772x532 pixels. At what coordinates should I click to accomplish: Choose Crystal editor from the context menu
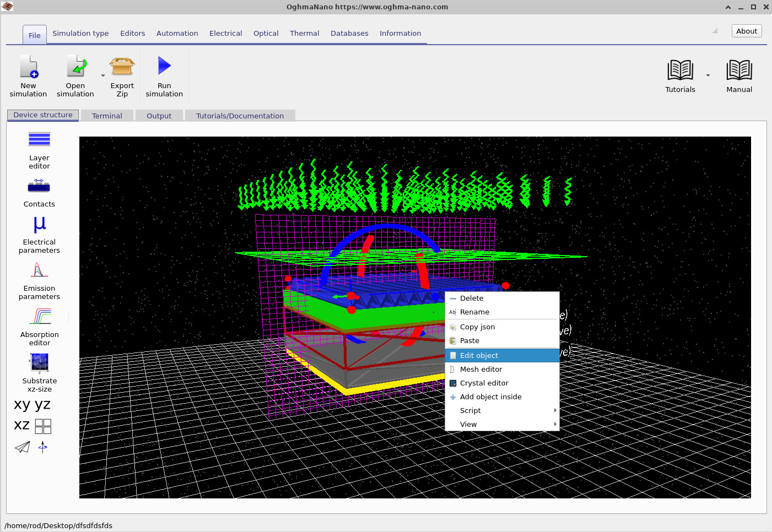[x=502, y=383]
